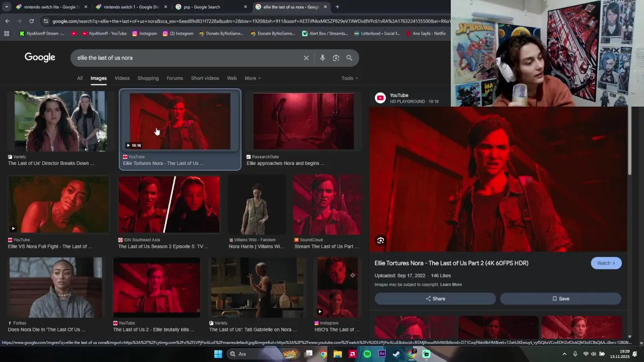
Task: Open Spotify from the taskbar
Action: point(367,354)
